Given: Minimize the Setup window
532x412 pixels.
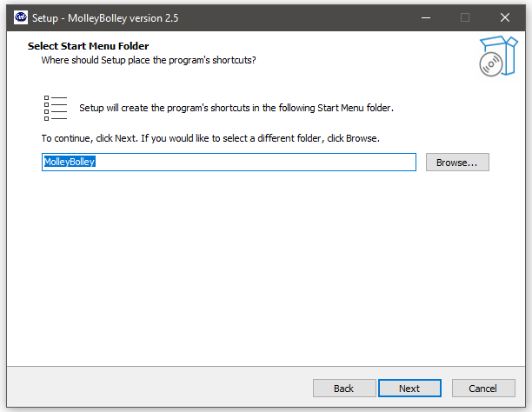Looking at the screenshot, I should tap(426, 17).
